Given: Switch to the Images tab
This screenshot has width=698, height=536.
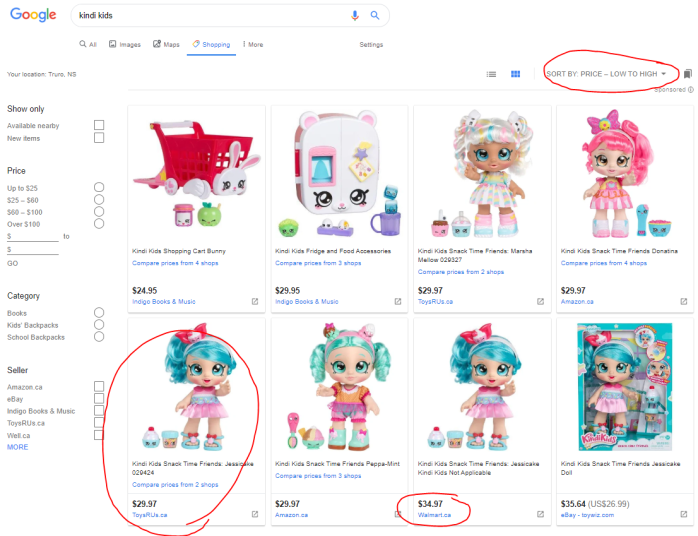Looking at the screenshot, I should pyautogui.click(x=125, y=44).
